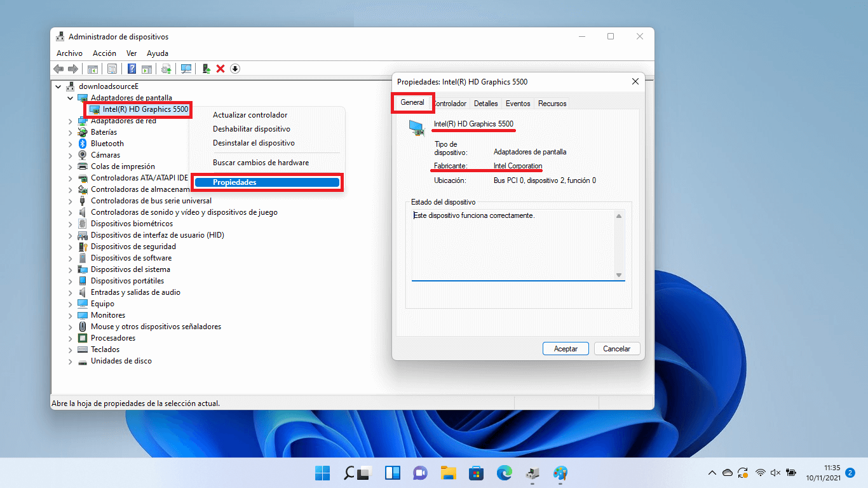Click the Baterías category icon
Viewport: 868px width, 488px height.
83,132
